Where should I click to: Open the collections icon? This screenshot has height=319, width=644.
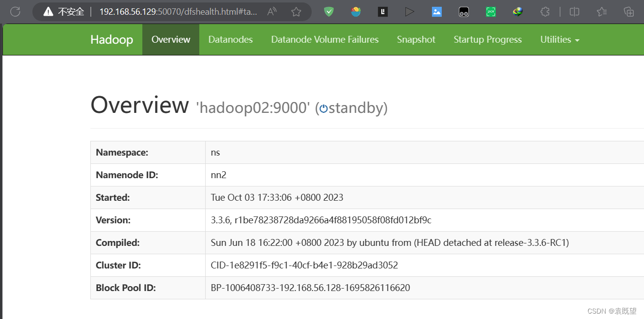click(x=629, y=12)
